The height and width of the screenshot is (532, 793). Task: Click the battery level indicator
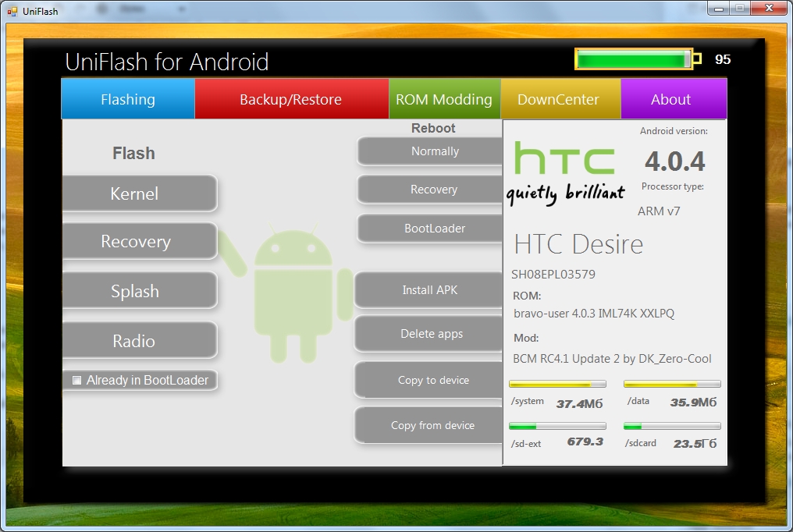point(634,59)
